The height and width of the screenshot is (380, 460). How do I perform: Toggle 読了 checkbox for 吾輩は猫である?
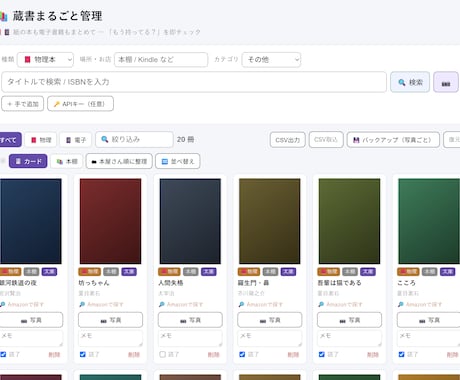[322, 354]
